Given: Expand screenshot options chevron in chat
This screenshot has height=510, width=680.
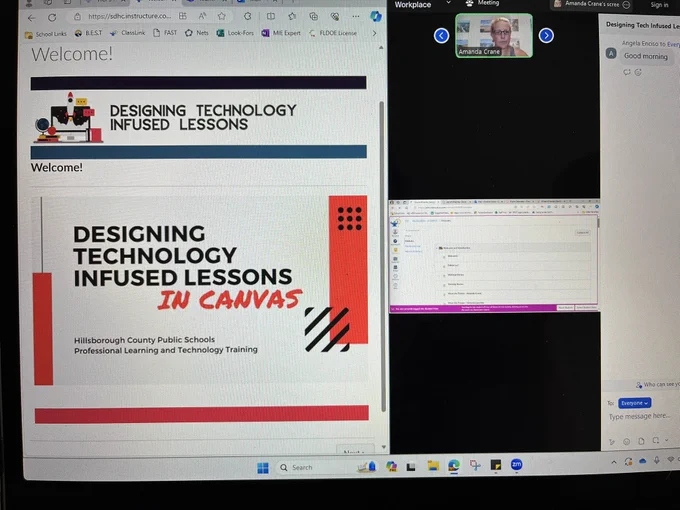Looking at the screenshot, I should pyautogui.click(x=667, y=441).
